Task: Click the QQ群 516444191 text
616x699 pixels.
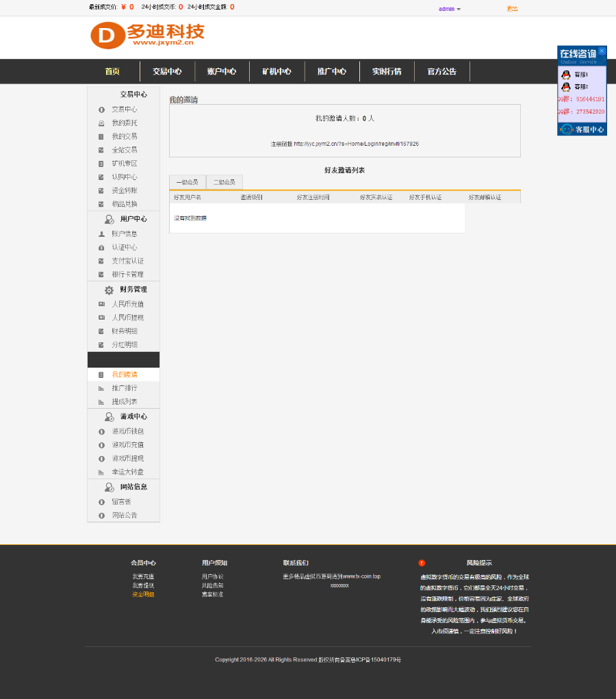Action: point(582,99)
